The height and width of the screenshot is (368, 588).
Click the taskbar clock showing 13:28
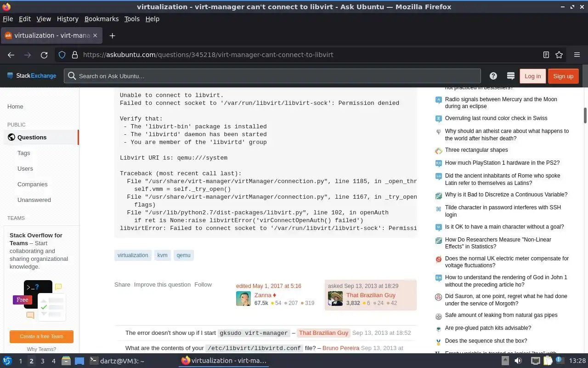(x=577, y=361)
